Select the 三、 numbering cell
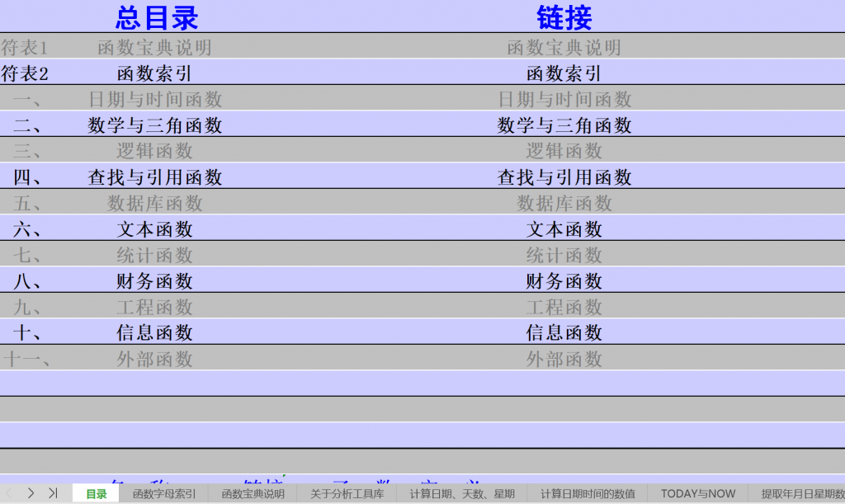This screenshot has width=845, height=504. 27,151
